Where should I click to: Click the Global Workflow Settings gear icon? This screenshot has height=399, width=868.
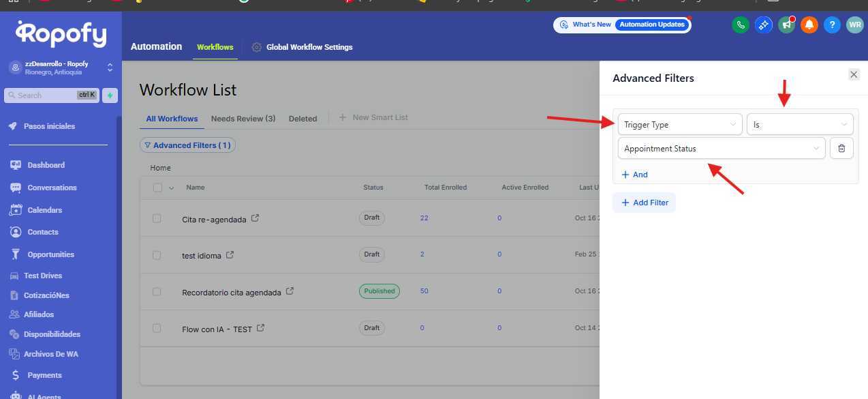point(257,47)
